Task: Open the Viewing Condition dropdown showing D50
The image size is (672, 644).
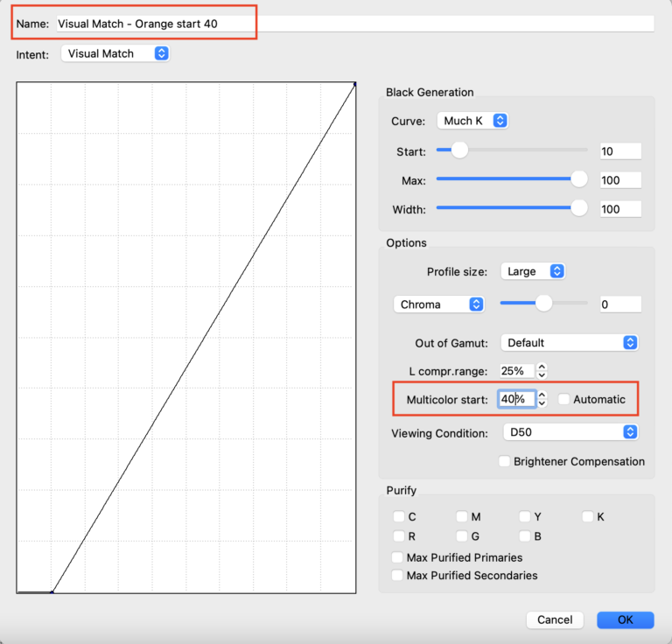Action: coord(570,432)
